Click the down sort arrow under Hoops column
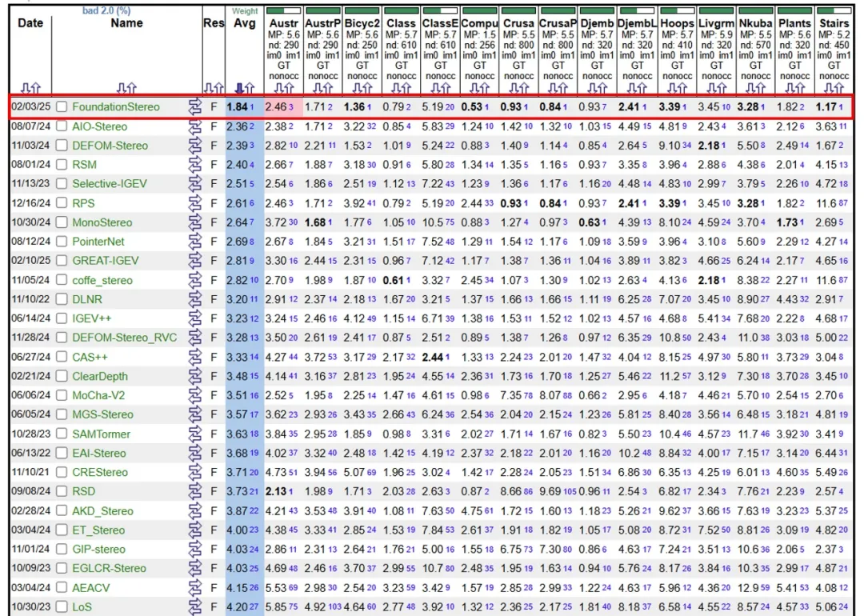The width and height of the screenshot is (864, 616). [672, 88]
